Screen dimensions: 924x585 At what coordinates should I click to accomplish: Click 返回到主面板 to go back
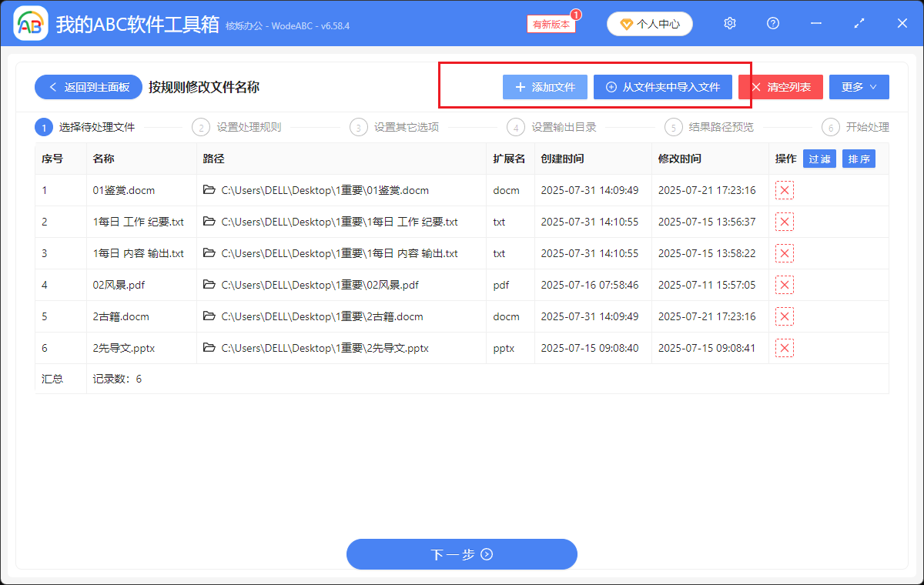(88, 87)
